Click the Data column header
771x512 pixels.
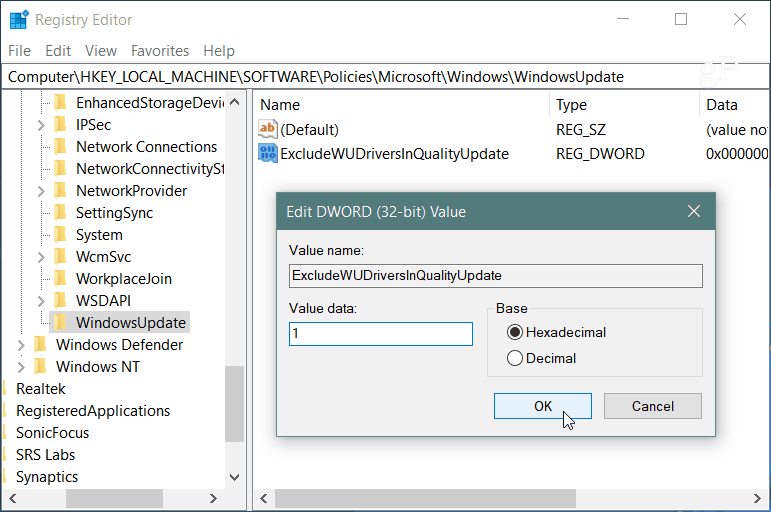pyautogui.click(x=734, y=105)
